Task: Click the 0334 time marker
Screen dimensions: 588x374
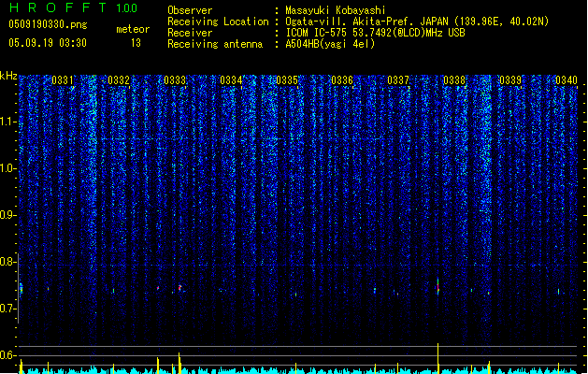Action: 231,80
